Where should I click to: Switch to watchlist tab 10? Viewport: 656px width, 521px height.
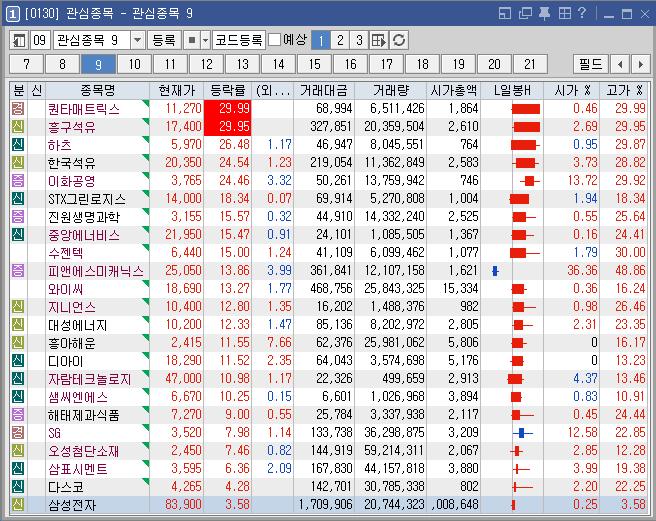point(134,64)
